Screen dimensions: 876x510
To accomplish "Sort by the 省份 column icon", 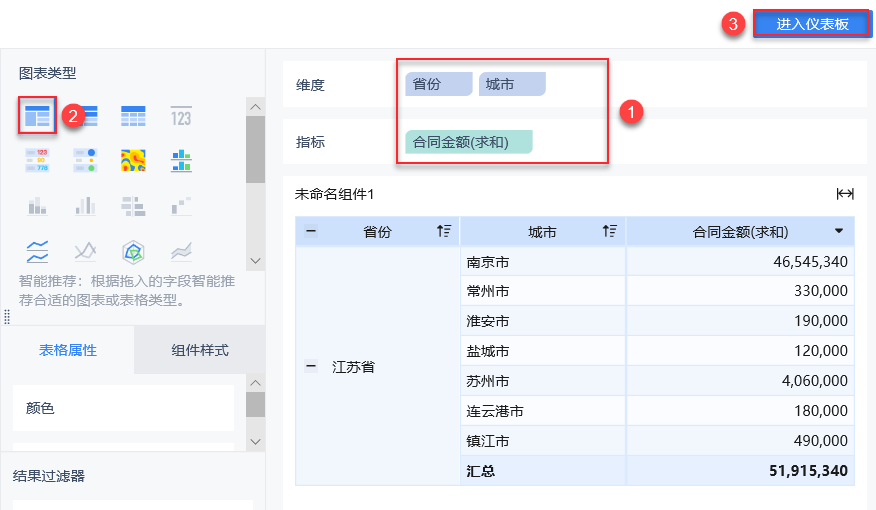I will click(444, 232).
